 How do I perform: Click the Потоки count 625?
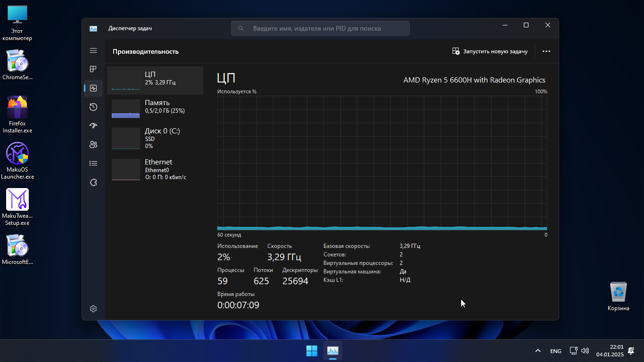point(261,281)
